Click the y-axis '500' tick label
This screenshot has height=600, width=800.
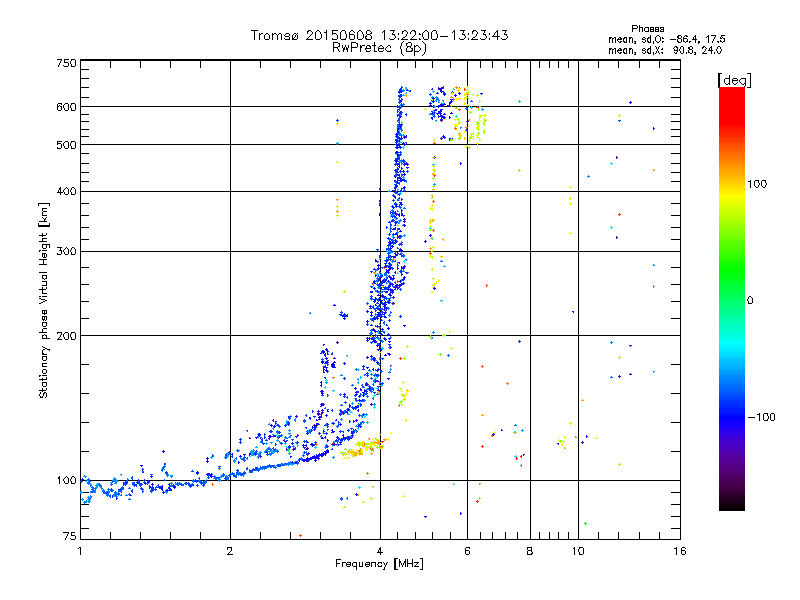[66, 145]
